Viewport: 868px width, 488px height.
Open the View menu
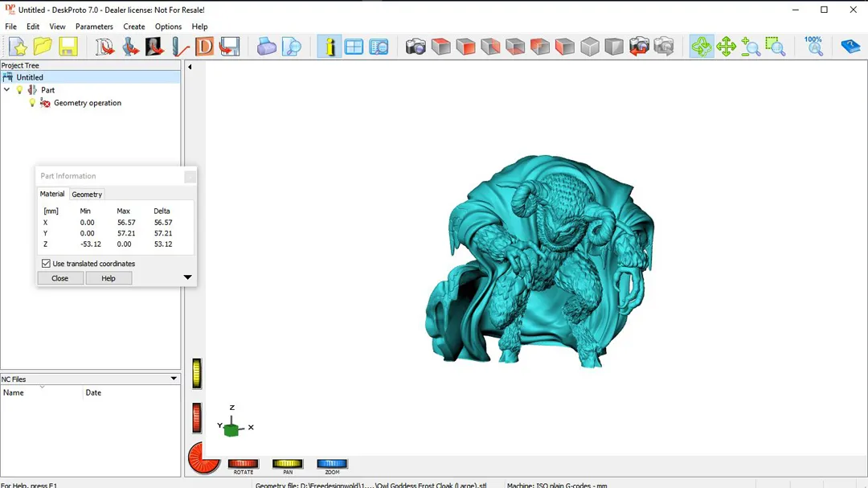[57, 27]
